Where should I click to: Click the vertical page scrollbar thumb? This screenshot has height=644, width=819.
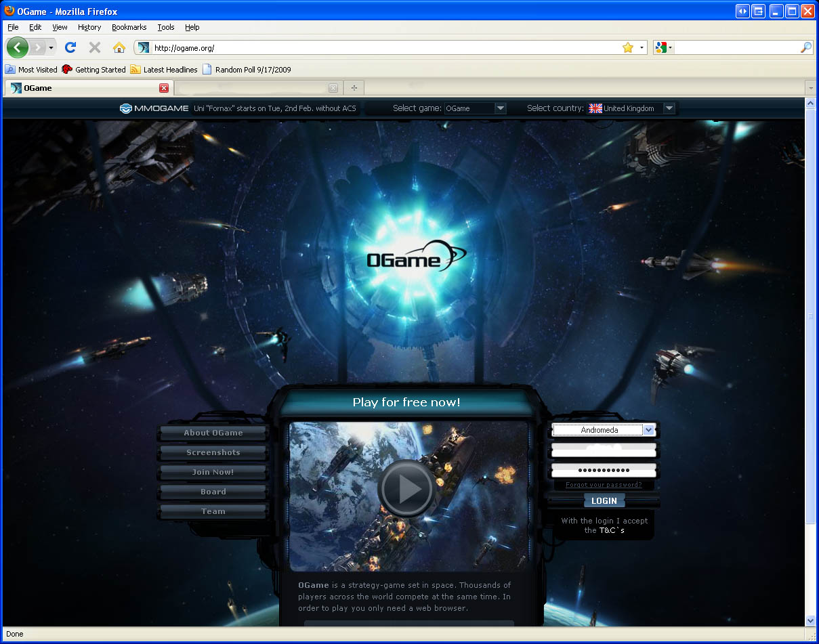coord(811,316)
